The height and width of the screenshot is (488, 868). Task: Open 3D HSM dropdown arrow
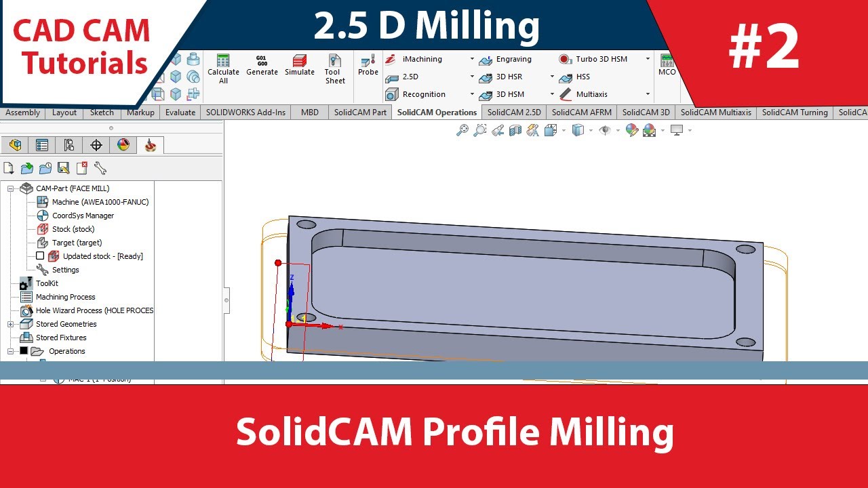[x=552, y=94]
